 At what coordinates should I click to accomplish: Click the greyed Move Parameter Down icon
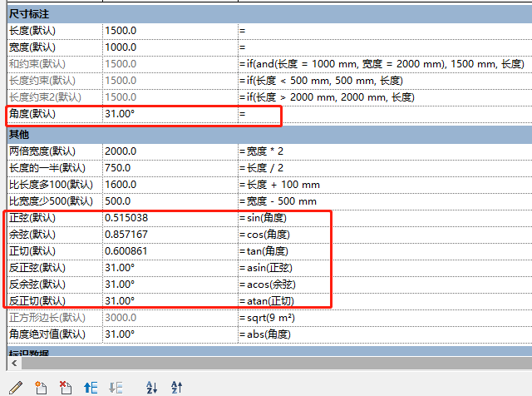116,388
